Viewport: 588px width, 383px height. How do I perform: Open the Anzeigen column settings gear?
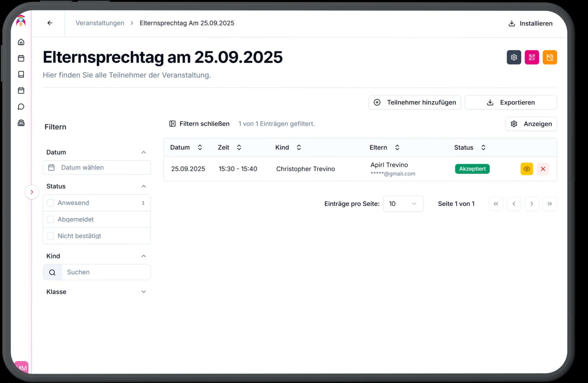pyautogui.click(x=514, y=124)
